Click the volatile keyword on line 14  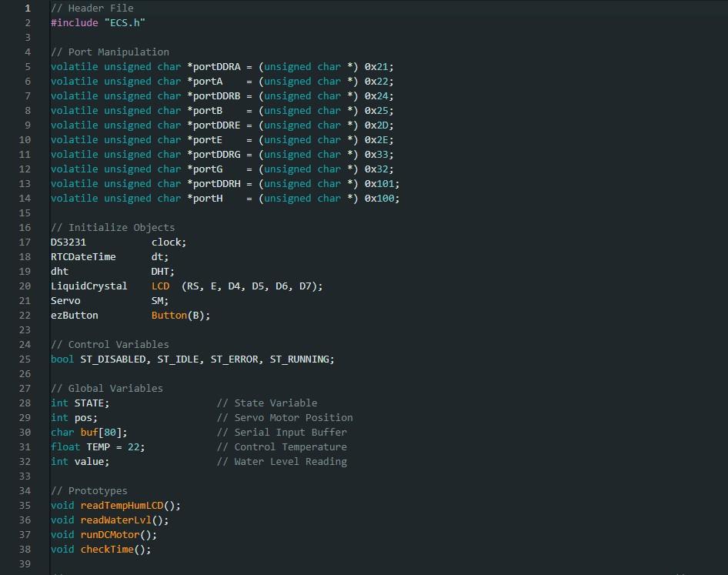(x=74, y=198)
